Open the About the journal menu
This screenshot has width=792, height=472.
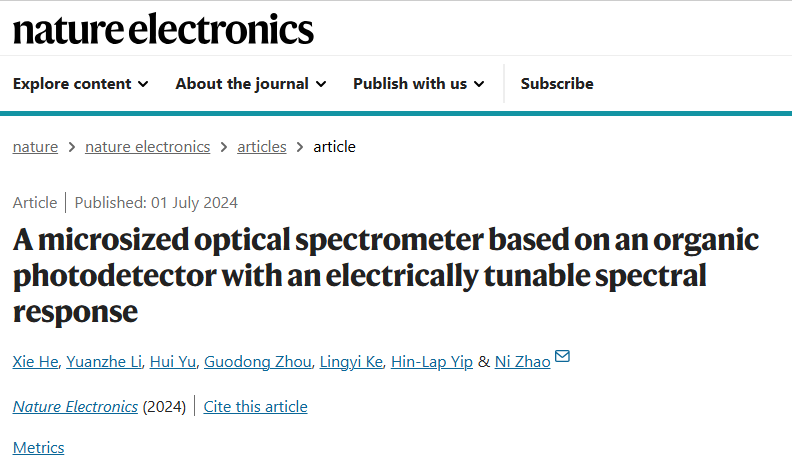250,84
